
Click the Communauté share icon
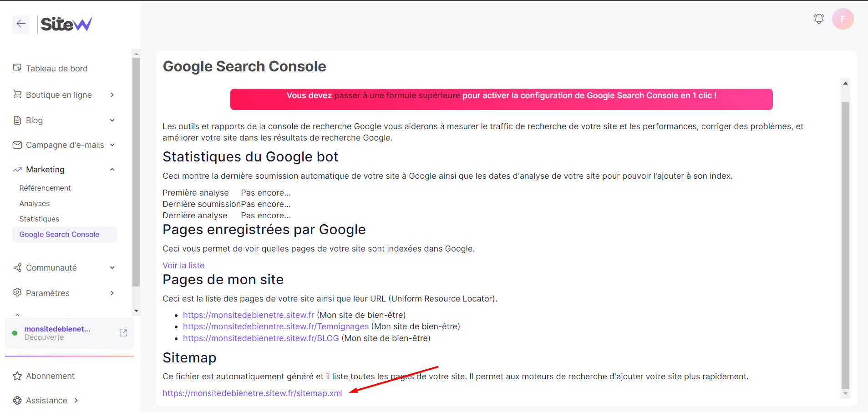(x=17, y=268)
